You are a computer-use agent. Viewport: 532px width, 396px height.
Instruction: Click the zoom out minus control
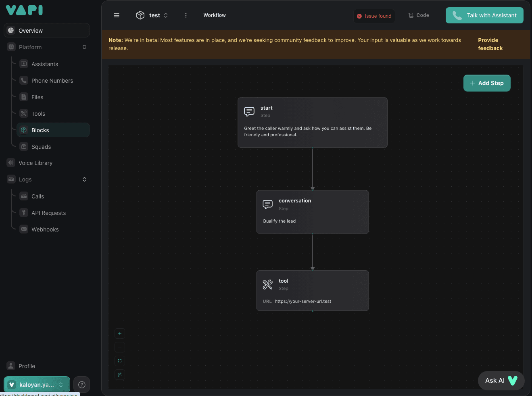coord(120,347)
